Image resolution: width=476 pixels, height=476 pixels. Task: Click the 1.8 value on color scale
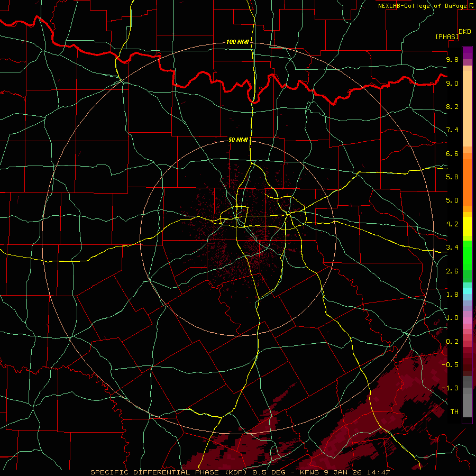click(x=452, y=295)
